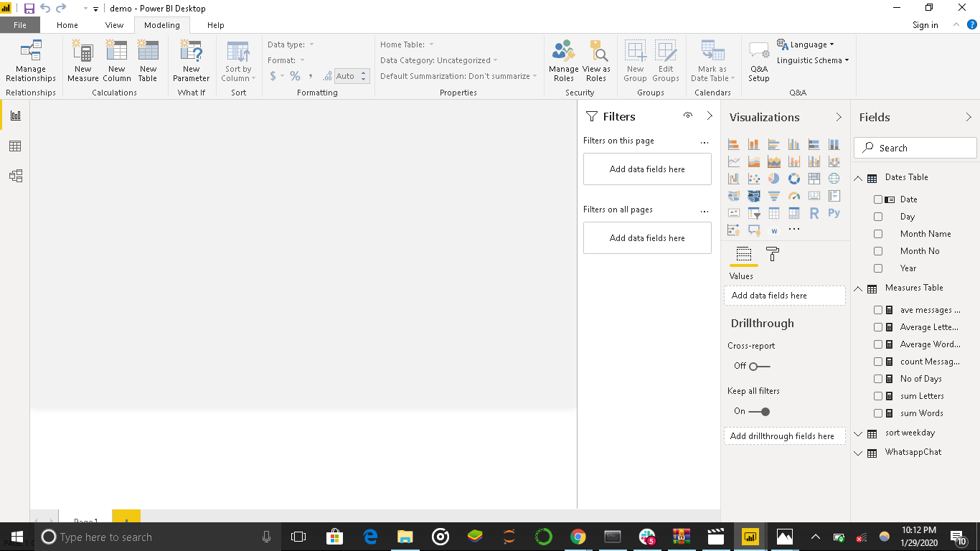Select the Clustered bar chart visual
The width and height of the screenshot is (980, 551).
(x=773, y=144)
